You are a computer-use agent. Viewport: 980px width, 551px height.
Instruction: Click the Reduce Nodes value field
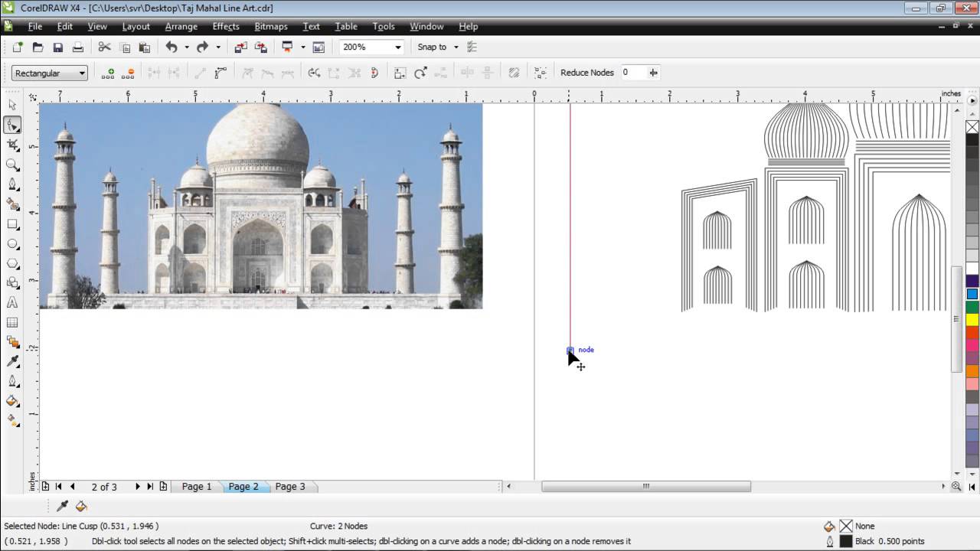(632, 73)
